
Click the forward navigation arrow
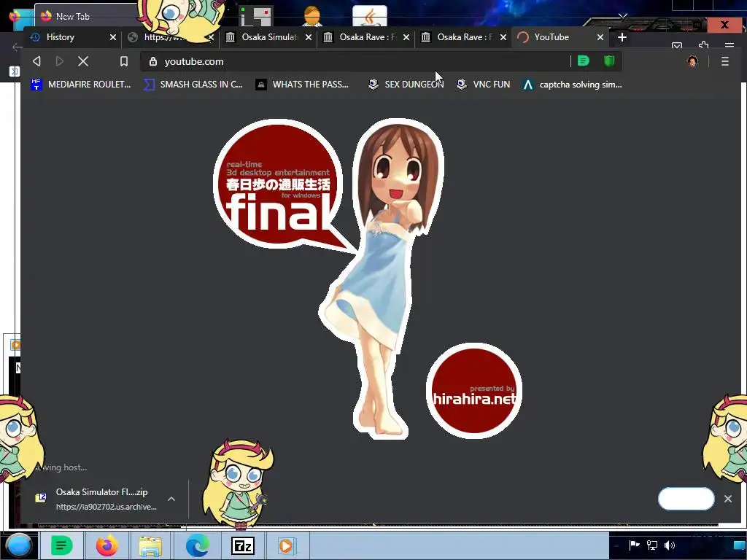60,61
